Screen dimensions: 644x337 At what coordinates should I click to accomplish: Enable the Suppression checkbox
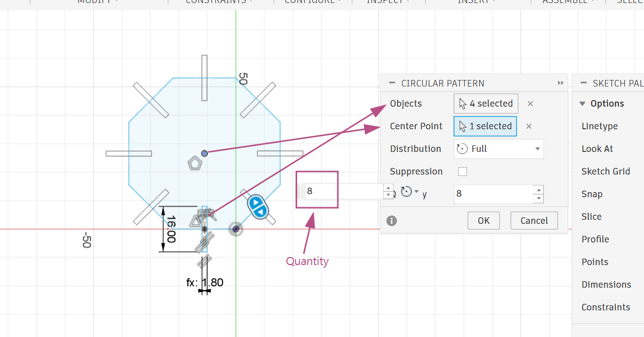point(463,172)
